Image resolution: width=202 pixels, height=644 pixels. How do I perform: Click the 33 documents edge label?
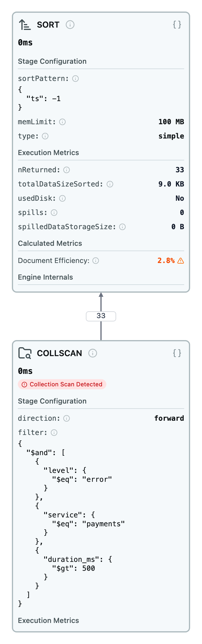(x=101, y=316)
